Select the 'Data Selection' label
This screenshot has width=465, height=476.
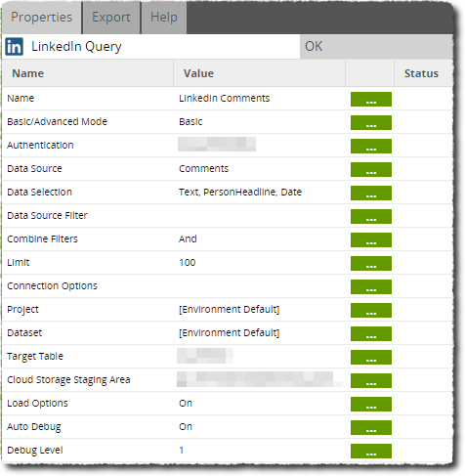(x=39, y=192)
